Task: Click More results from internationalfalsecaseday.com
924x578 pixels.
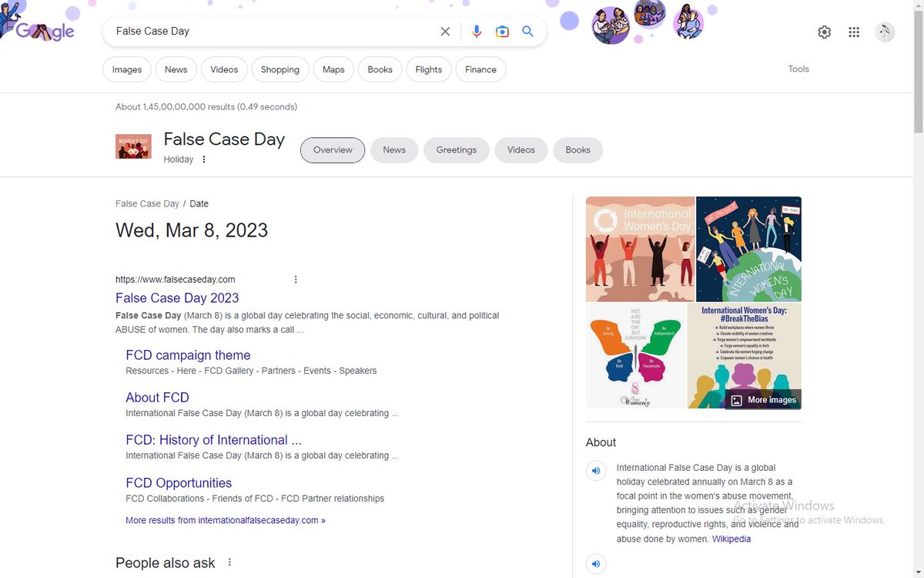Action: [x=226, y=520]
